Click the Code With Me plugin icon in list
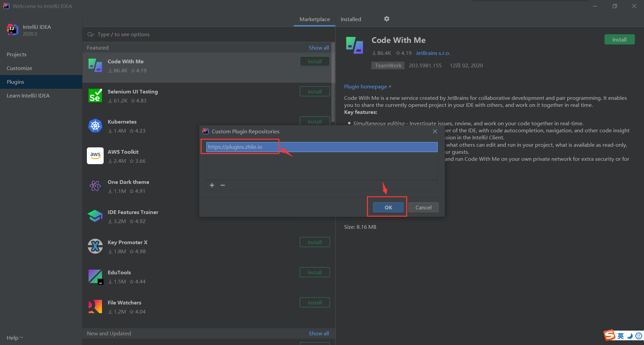Screen dimensions: 644x345 [x=95, y=65]
